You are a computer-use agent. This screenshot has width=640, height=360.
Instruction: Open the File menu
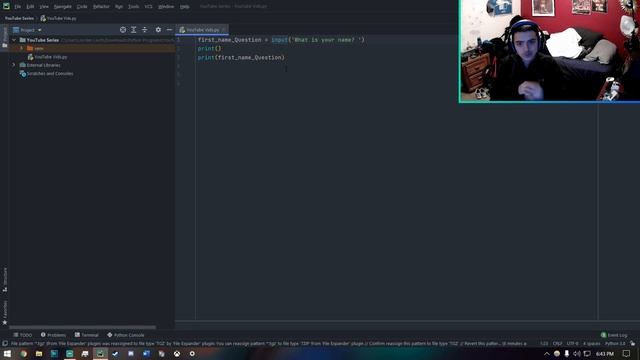(x=18, y=7)
